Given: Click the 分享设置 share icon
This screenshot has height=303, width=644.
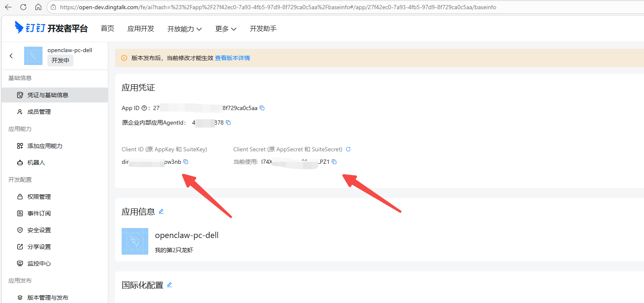Looking at the screenshot, I should click(x=20, y=247).
